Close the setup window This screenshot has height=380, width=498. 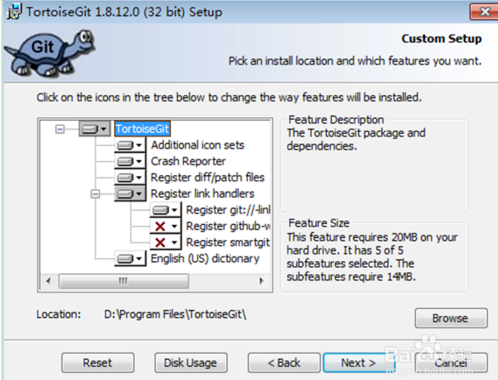484,12
